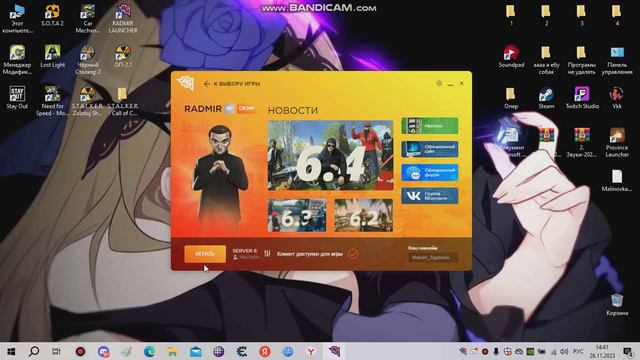
Task: Open Менеджер Модификаций desktop icon
Action: (17, 60)
